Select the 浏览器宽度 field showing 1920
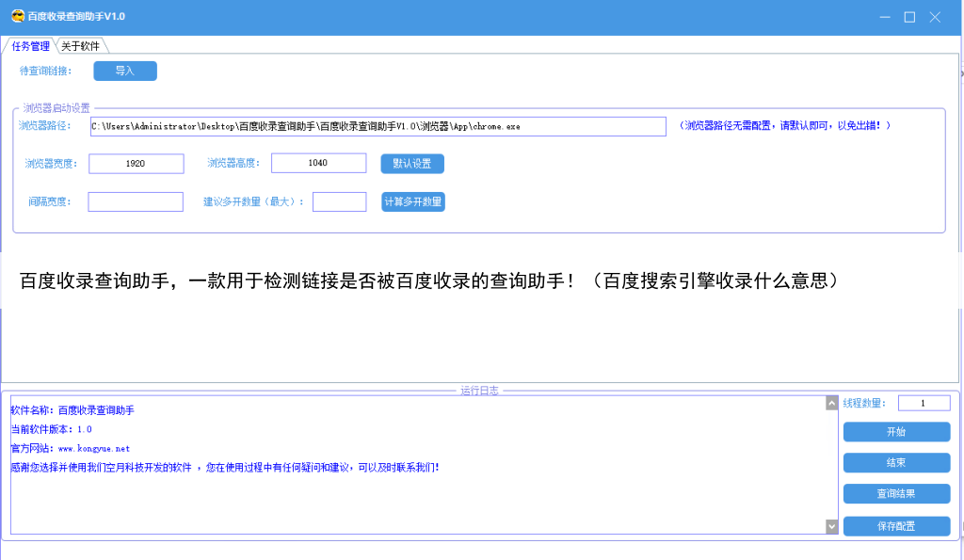The height and width of the screenshot is (560, 964). 136,164
